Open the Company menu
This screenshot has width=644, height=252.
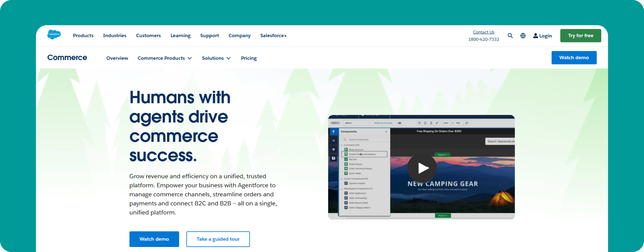(240, 36)
